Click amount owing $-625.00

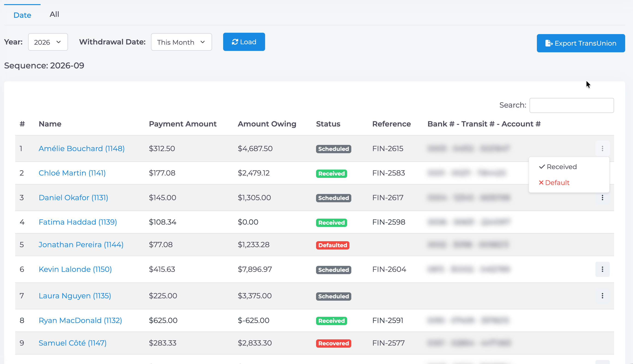tap(253, 320)
